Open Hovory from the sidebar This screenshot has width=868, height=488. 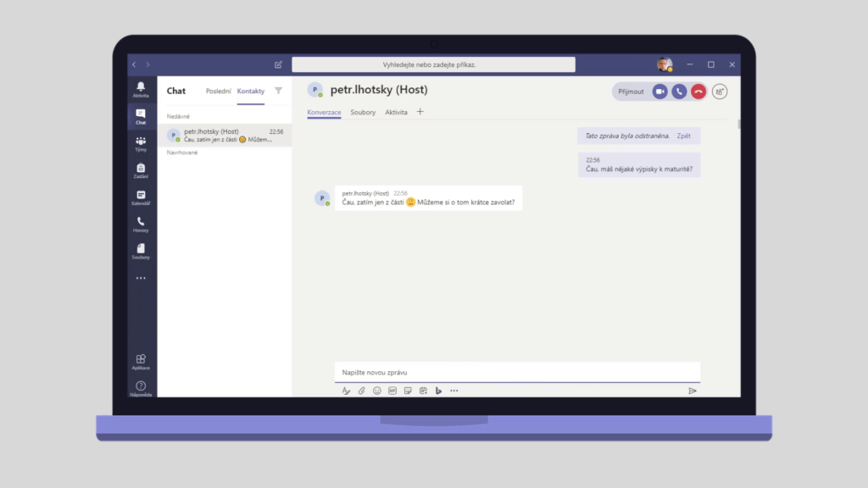coord(141,225)
